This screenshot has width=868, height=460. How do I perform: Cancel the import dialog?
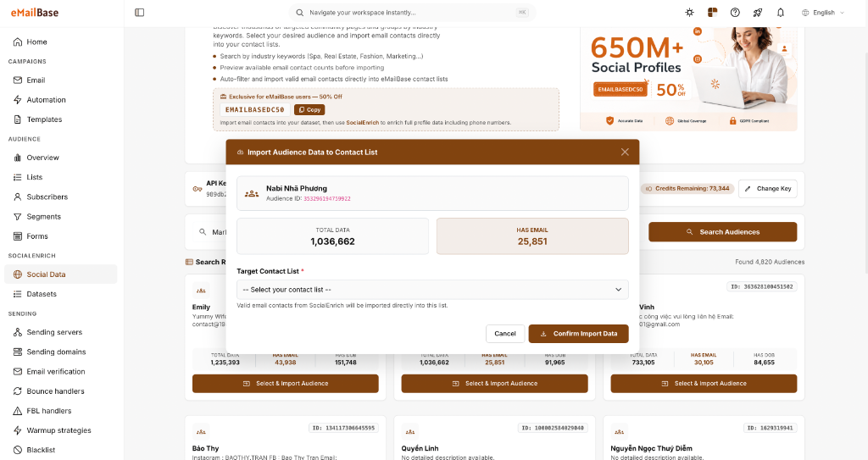505,333
